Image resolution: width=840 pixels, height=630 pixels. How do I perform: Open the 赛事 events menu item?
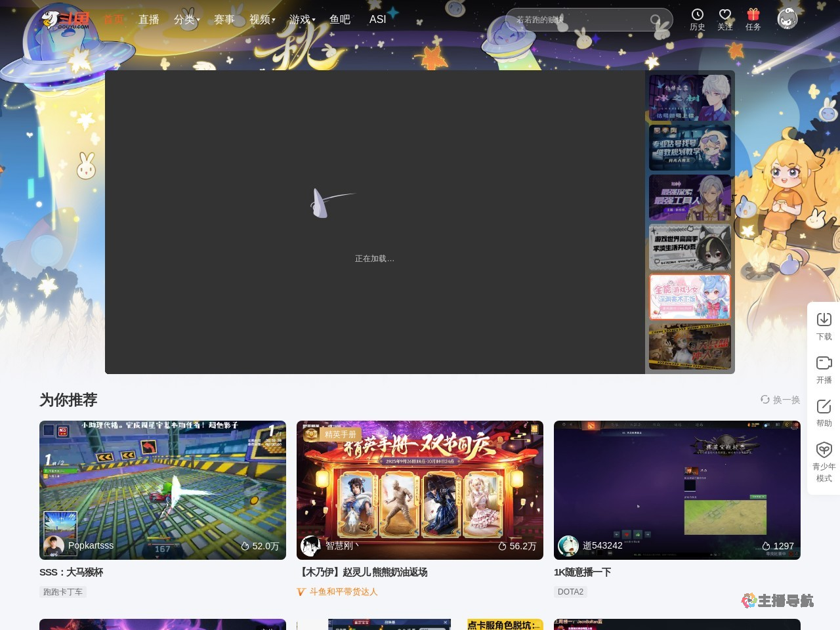point(224,20)
